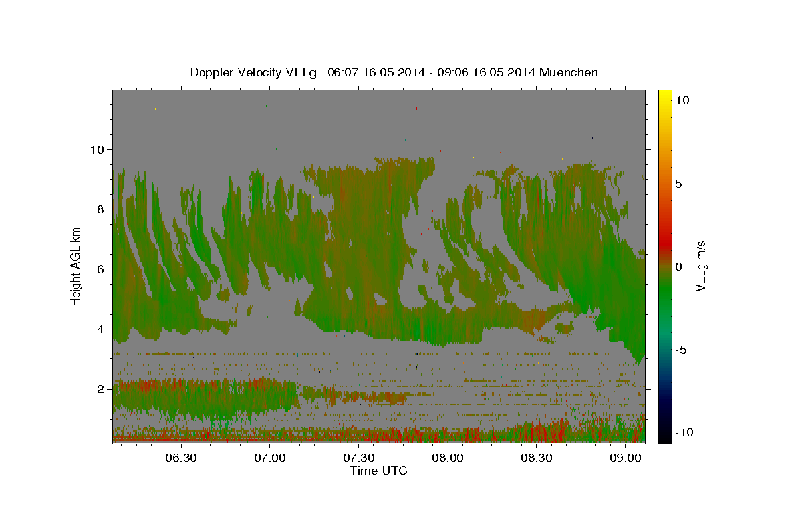Click the "Time UTC" axis label

coord(378,471)
